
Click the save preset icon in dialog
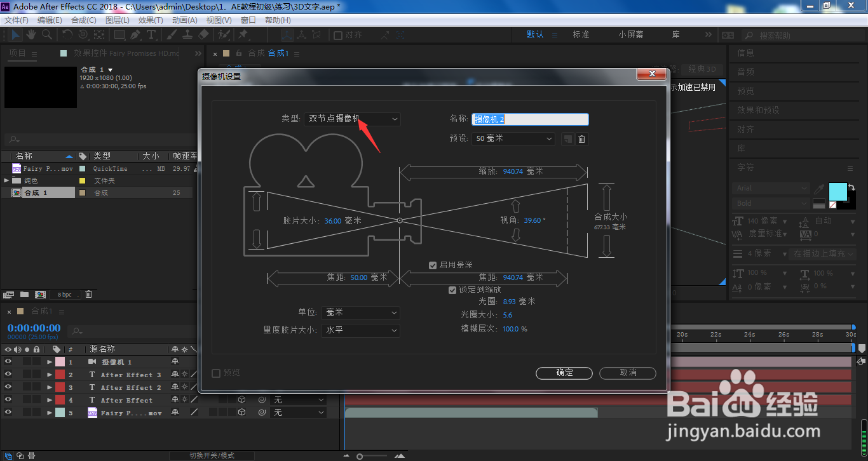coord(567,138)
